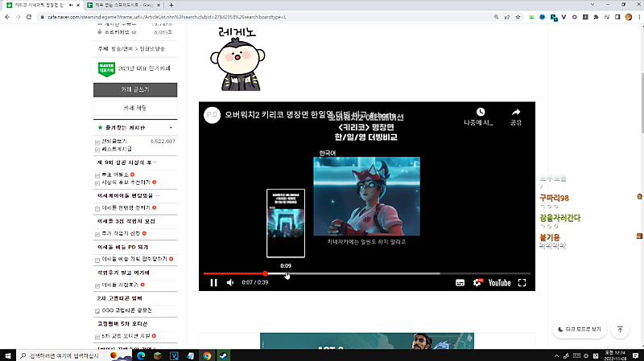Screen dimensions: 644x361
Task: Pause the YouTube video
Action: [213, 283]
